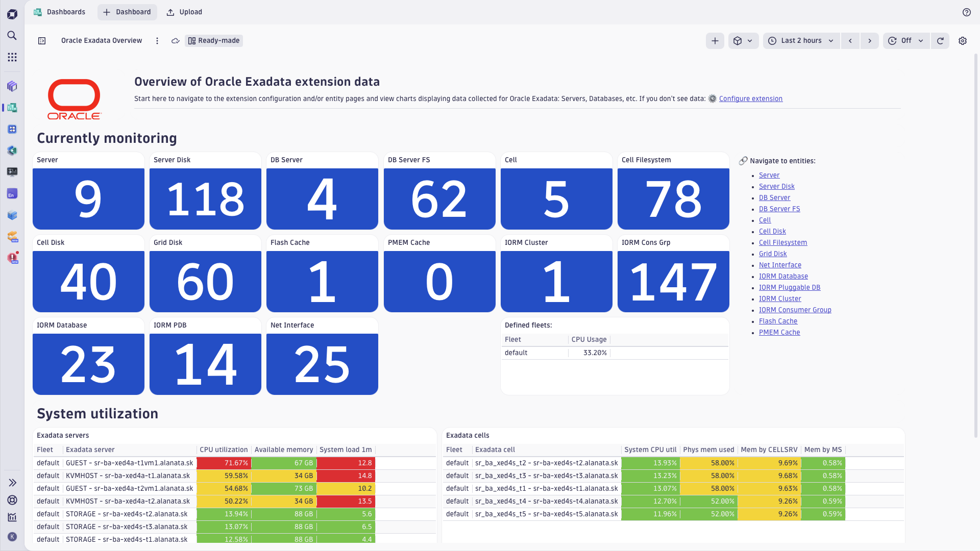Viewport: 980px width, 551px height.
Task: Click the Dynatrace logo at the top left
Action: click(12, 14)
